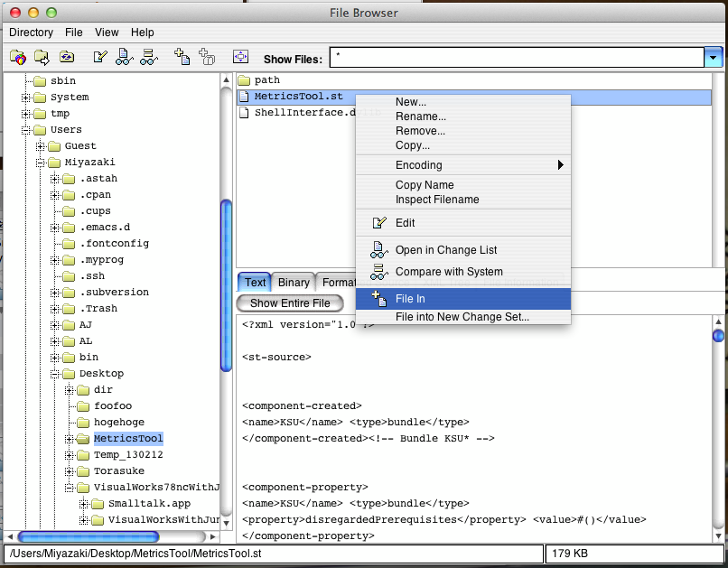Click the 179 KB size in the status bar
Viewport: 728px width, 568px height.
pyautogui.click(x=570, y=554)
